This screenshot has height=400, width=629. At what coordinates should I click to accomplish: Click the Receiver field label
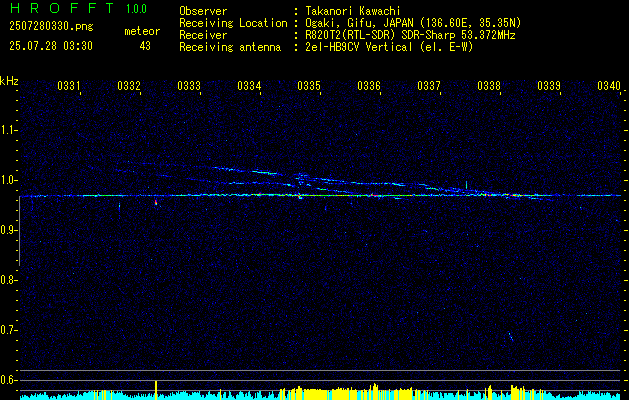point(203,35)
